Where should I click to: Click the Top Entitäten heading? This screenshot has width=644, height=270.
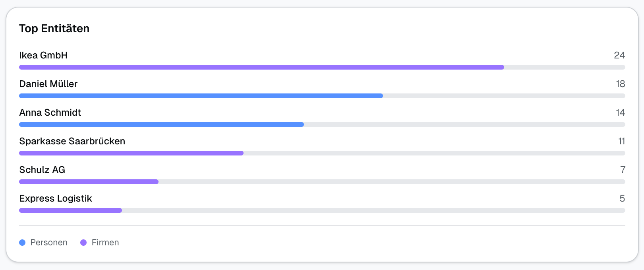click(54, 29)
